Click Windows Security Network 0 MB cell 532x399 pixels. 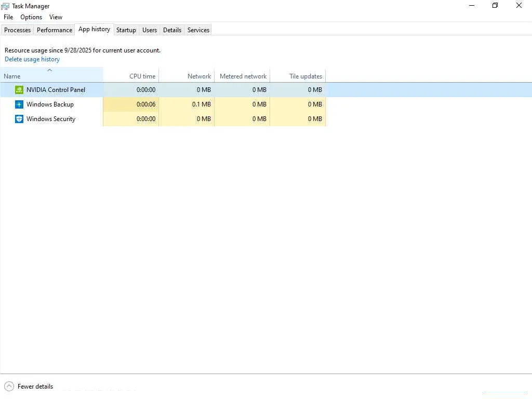coord(187,119)
